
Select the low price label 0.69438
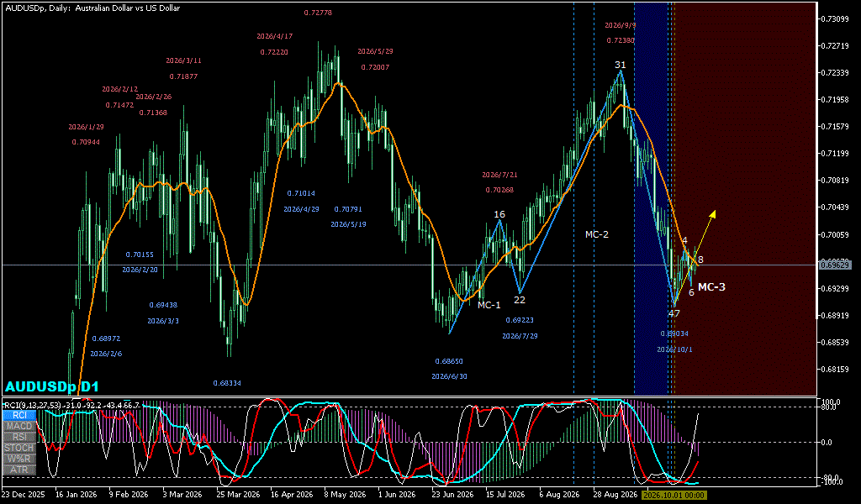[163, 305]
